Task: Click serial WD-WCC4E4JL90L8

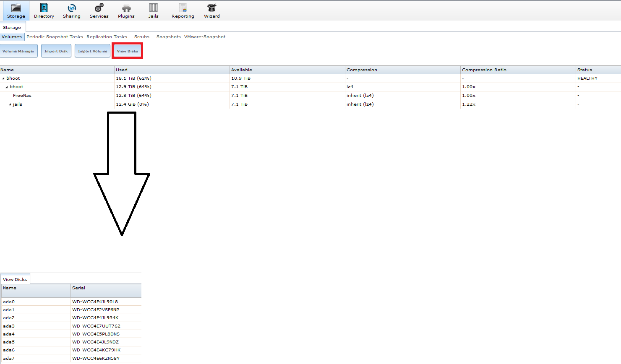Action: tap(95, 302)
